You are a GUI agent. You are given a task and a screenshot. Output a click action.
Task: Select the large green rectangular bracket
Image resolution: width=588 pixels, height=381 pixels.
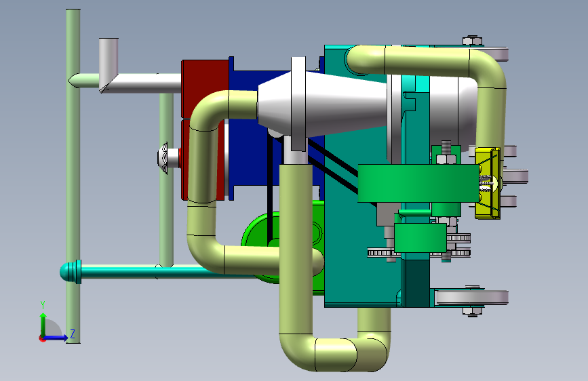point(418,183)
